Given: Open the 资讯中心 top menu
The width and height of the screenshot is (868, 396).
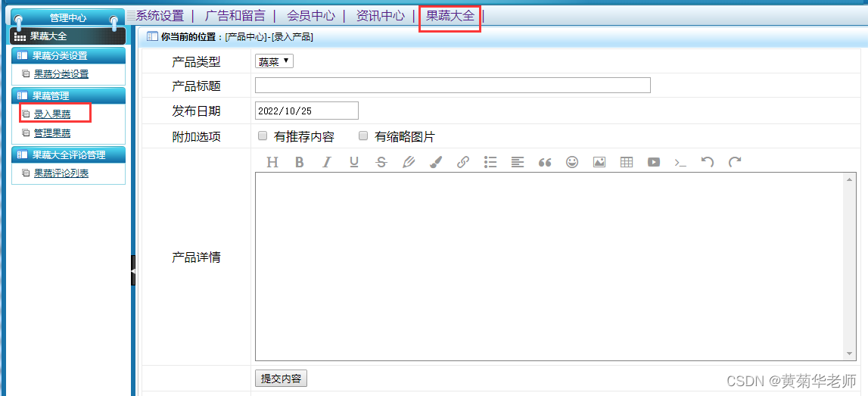Looking at the screenshot, I should [x=381, y=15].
